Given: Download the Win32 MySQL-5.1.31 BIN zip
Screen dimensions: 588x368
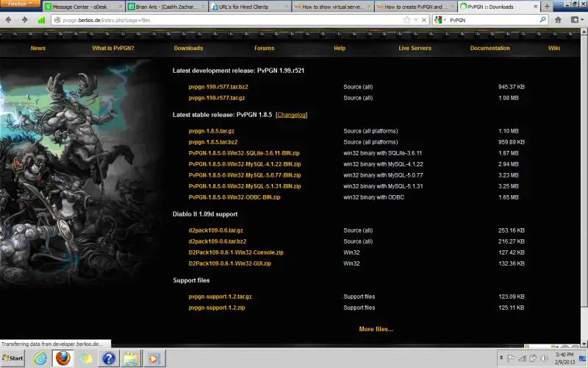Looking at the screenshot, I should coord(245,186).
